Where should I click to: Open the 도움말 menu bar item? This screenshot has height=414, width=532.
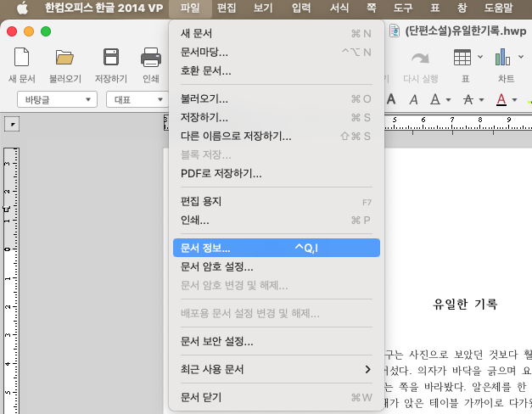(x=498, y=8)
